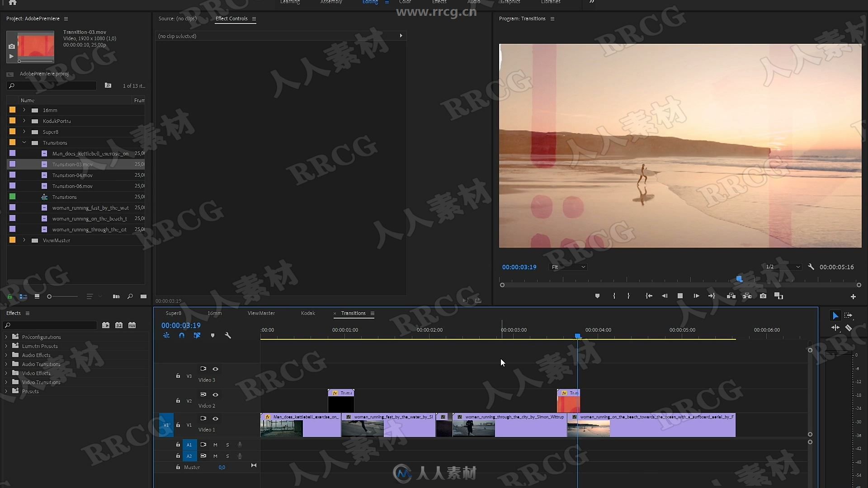Viewport: 868px width, 488px height.
Task: Go to In point
Action: pos(649,296)
